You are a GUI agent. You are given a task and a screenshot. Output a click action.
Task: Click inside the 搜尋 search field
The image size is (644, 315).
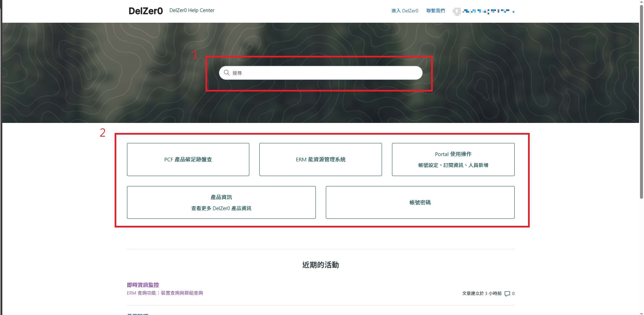[320, 72]
